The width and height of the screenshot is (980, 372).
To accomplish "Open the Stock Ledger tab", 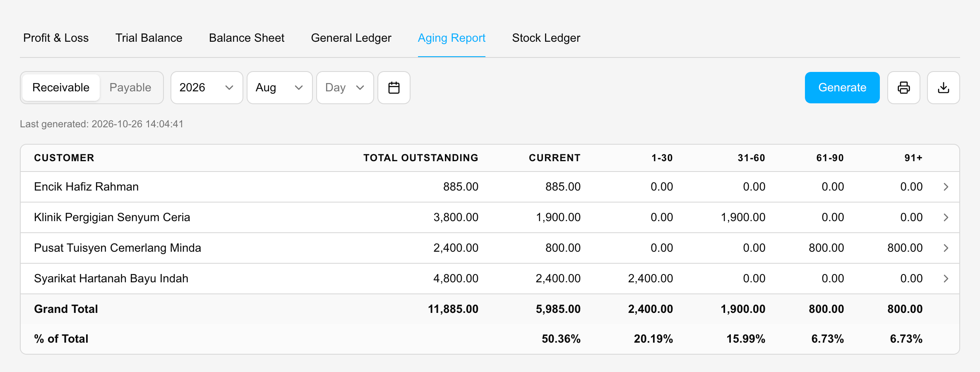I will click(x=546, y=38).
